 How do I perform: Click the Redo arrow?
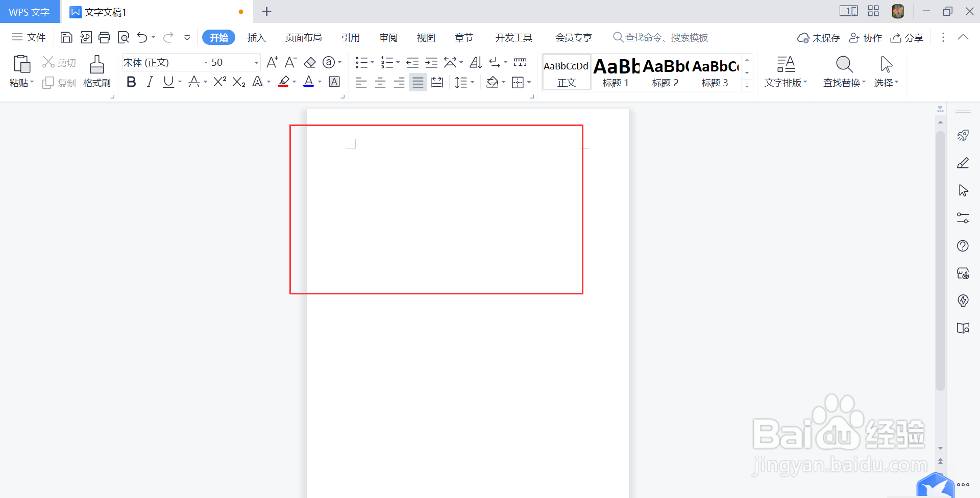[x=168, y=37]
